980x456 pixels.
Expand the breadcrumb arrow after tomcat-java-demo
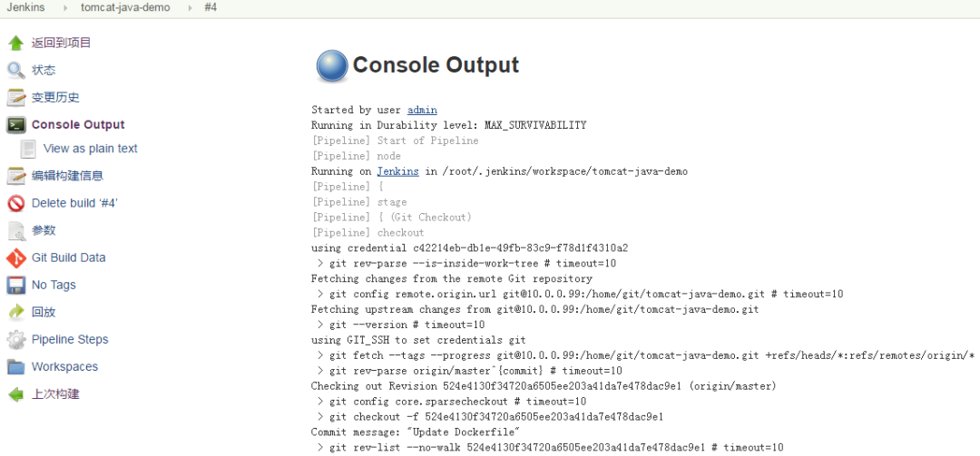pos(188,9)
